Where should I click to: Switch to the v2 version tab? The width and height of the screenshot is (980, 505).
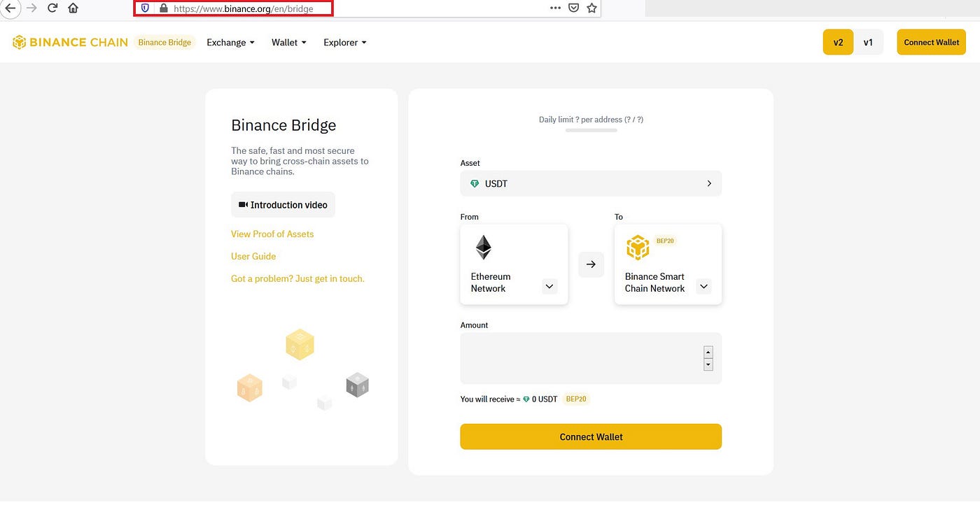pyautogui.click(x=838, y=42)
